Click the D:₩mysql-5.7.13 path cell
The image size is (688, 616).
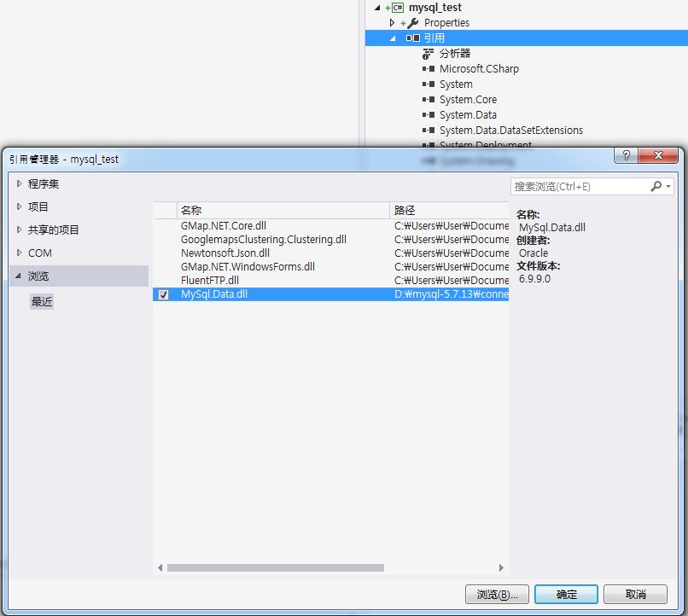(x=451, y=294)
